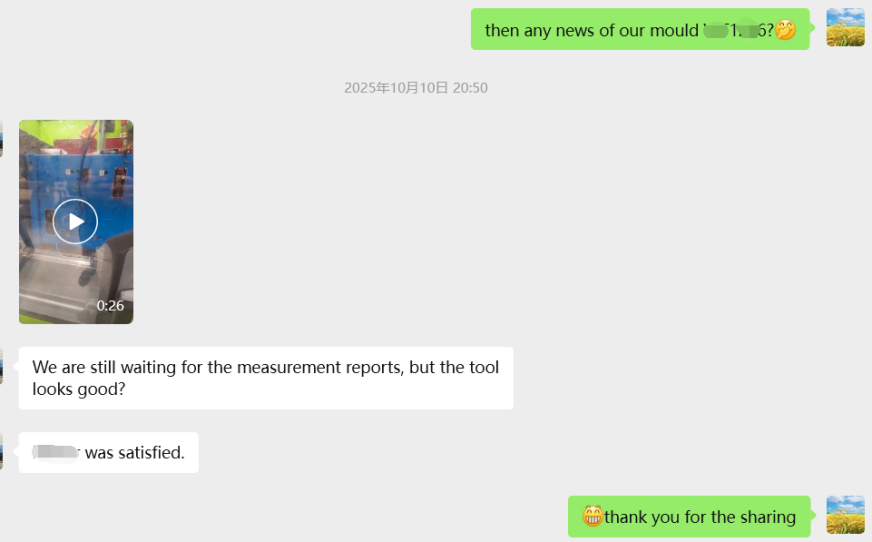The height and width of the screenshot is (542, 872).
Task: Click the words "looks good?" in the message
Action: click(x=79, y=389)
